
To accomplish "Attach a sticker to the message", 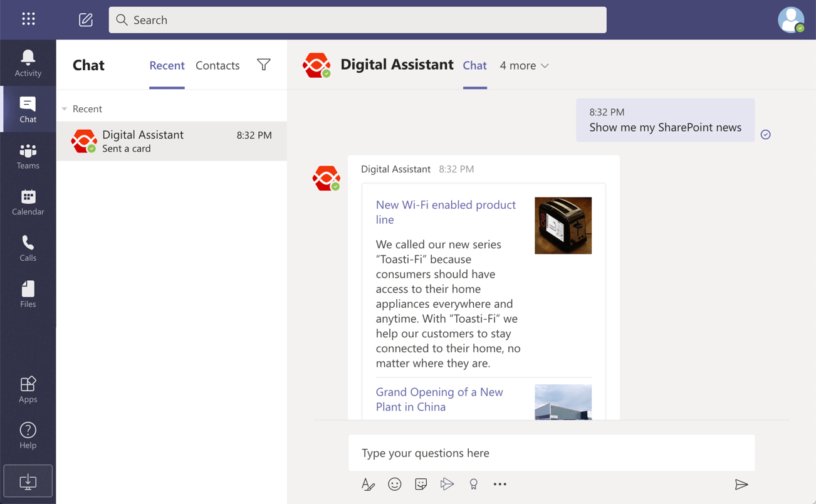I will tap(421, 484).
